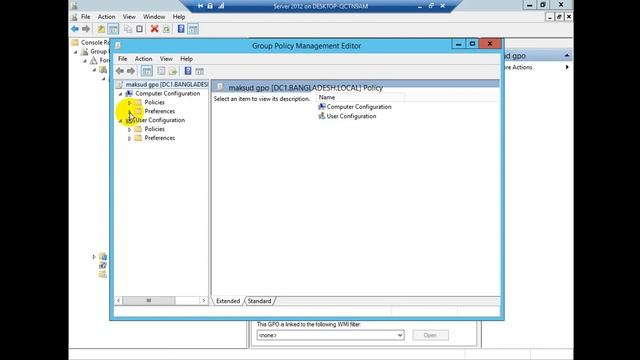Click Computer Configuration icon in the tree
This screenshot has height=360, width=640.
[129, 93]
